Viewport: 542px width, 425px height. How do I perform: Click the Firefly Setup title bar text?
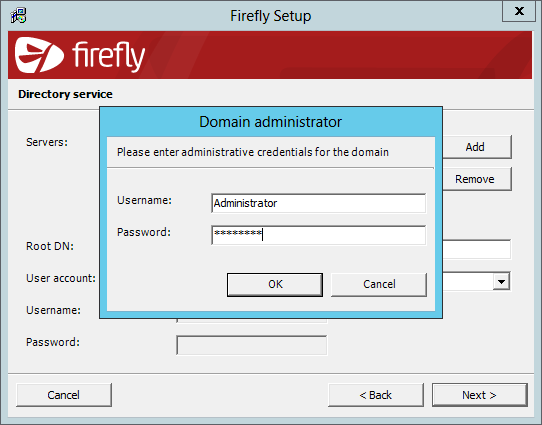coord(271,16)
